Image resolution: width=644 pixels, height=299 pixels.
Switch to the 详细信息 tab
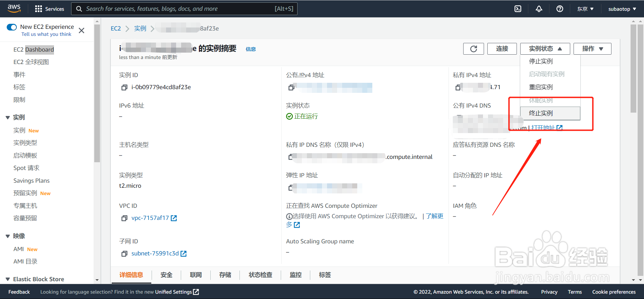pos(131,275)
